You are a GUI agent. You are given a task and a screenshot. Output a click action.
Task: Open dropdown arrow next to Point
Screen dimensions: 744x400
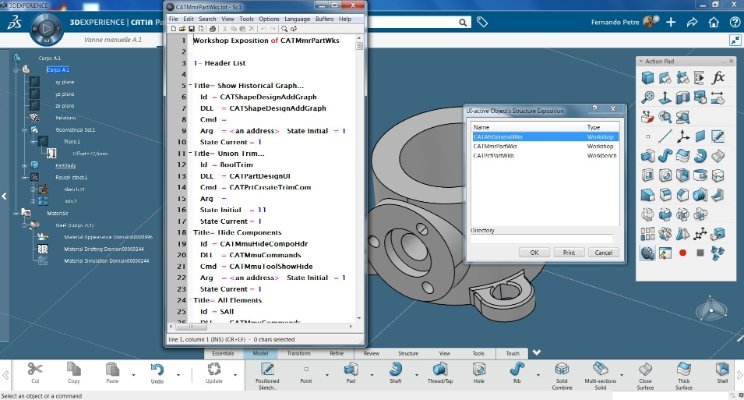click(x=327, y=375)
